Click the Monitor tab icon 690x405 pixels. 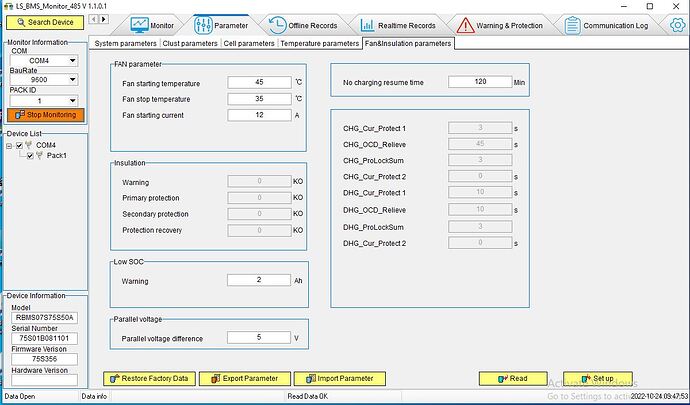[139, 25]
